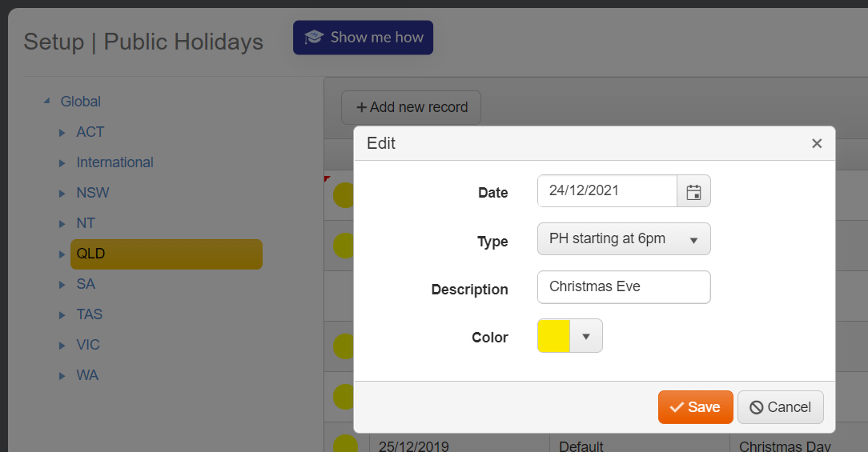Close the Edit dialog with X
The height and width of the screenshot is (452, 868).
coord(817,143)
